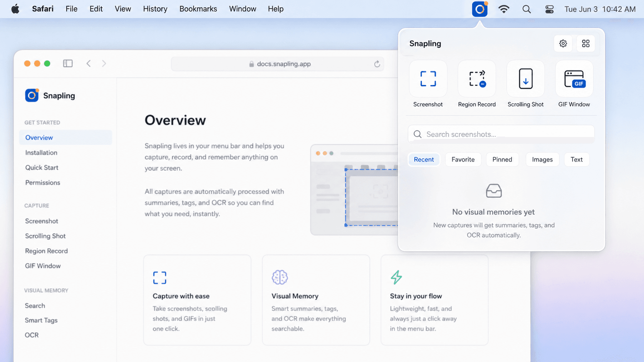This screenshot has width=644, height=362.
Task: Click the Search screenshots input field
Action: pyautogui.click(x=501, y=134)
